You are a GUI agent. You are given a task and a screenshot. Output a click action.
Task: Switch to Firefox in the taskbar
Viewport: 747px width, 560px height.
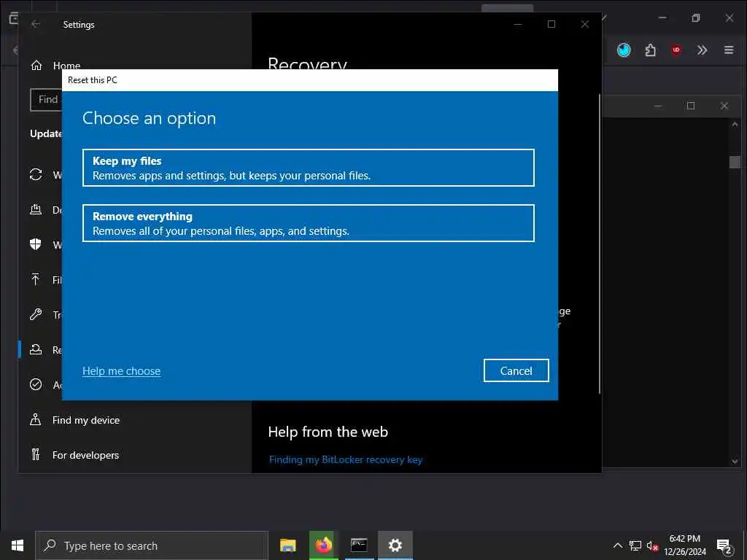click(x=323, y=545)
